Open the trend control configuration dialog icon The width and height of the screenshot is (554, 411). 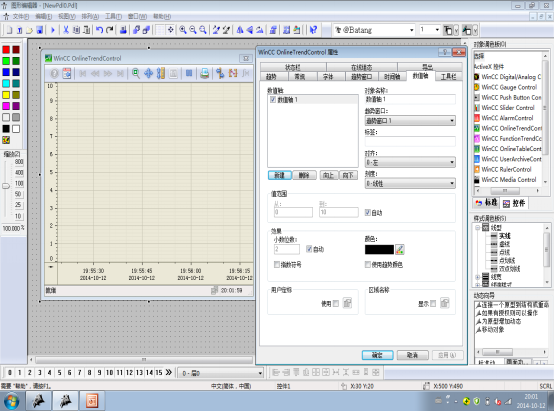pyautogui.click(x=67, y=74)
